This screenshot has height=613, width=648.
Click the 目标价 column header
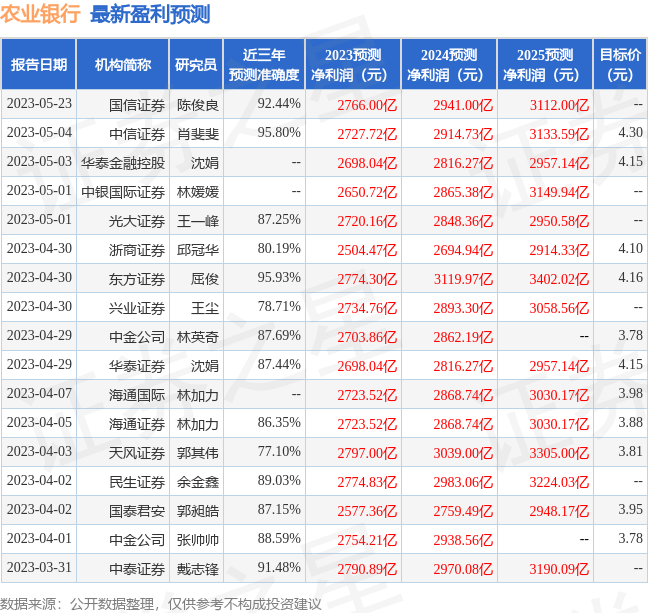pyautogui.click(x=620, y=64)
